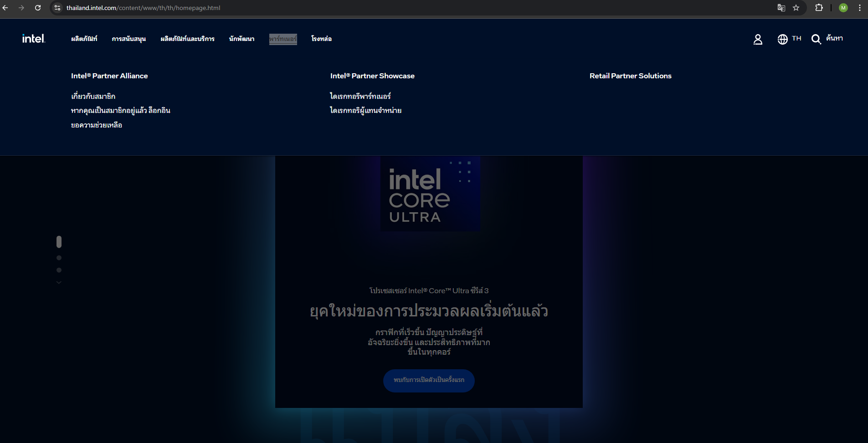
Task: Click the Intel logo in the header
Action: [34, 39]
